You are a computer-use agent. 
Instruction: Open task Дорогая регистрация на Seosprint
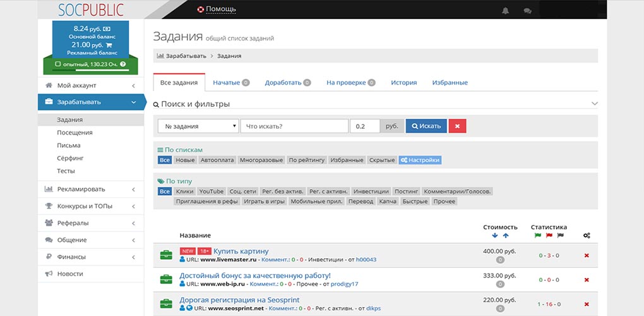click(239, 300)
